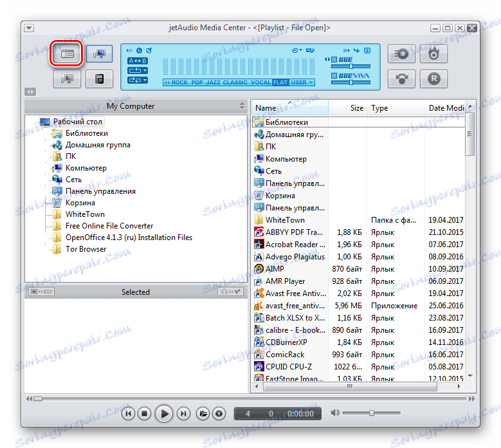Click the clock timer icon in display
The height and width of the screenshot is (448, 501).
[139, 50]
